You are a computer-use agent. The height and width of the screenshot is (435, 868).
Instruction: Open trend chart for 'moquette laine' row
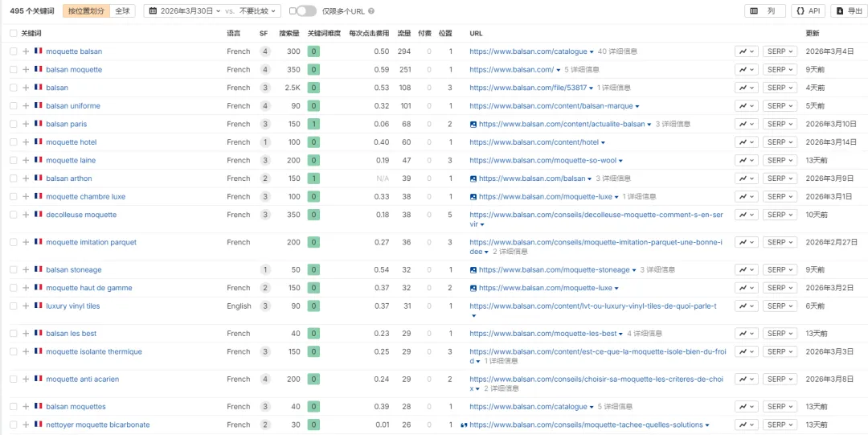(746, 161)
